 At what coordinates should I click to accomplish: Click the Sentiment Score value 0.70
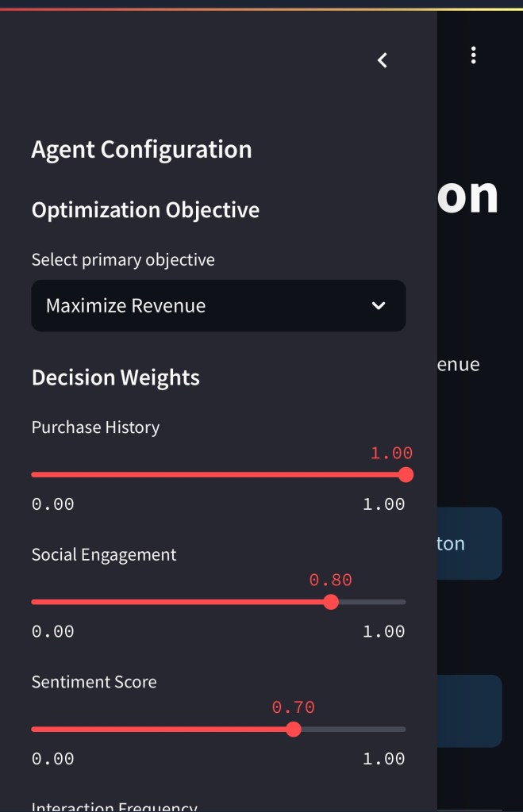point(294,707)
